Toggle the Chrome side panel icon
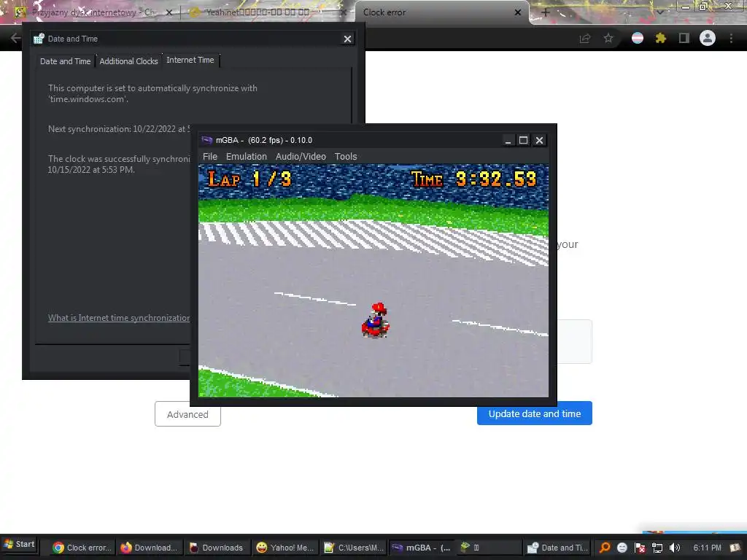 pyautogui.click(x=684, y=38)
